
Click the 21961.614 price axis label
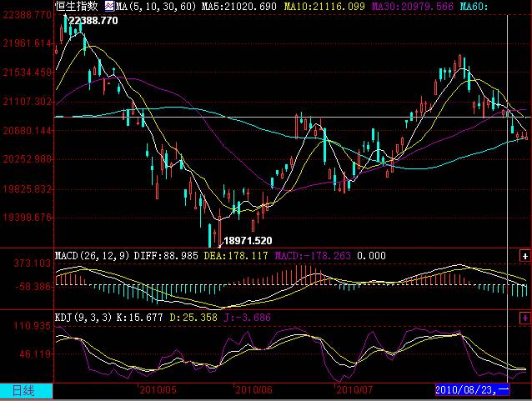point(28,43)
